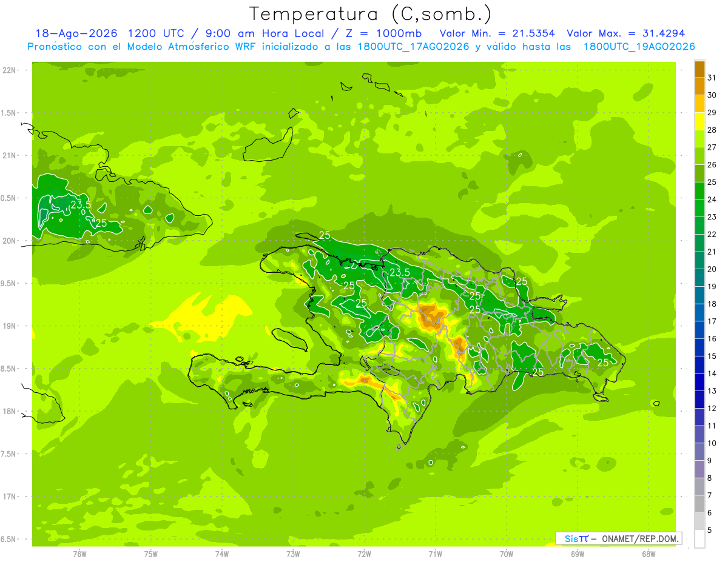Click the "21N" latitude axis label
Viewport: 728px width, 562px height.
coord(8,156)
